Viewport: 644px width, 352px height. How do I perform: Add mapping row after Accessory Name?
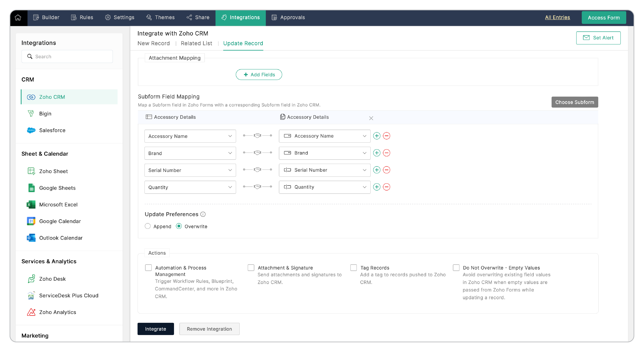click(x=376, y=136)
